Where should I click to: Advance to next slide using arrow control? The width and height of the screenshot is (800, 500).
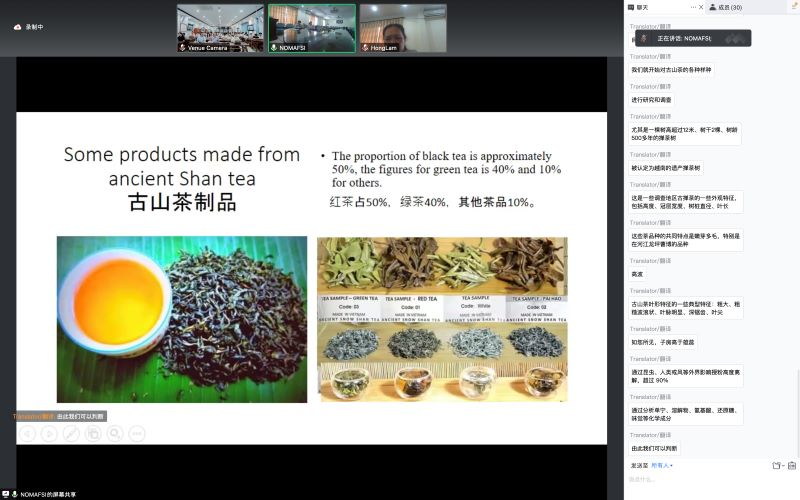click(49, 433)
